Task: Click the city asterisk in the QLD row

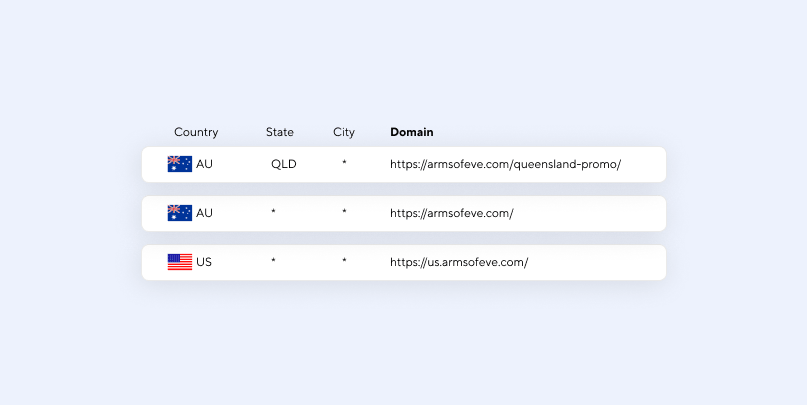Action: click(344, 163)
